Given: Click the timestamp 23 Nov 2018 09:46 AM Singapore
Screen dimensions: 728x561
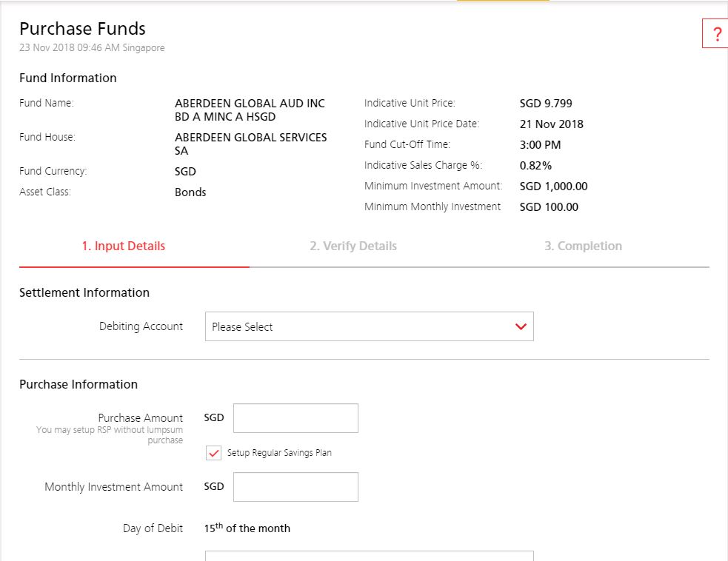Looking at the screenshot, I should coord(92,48).
